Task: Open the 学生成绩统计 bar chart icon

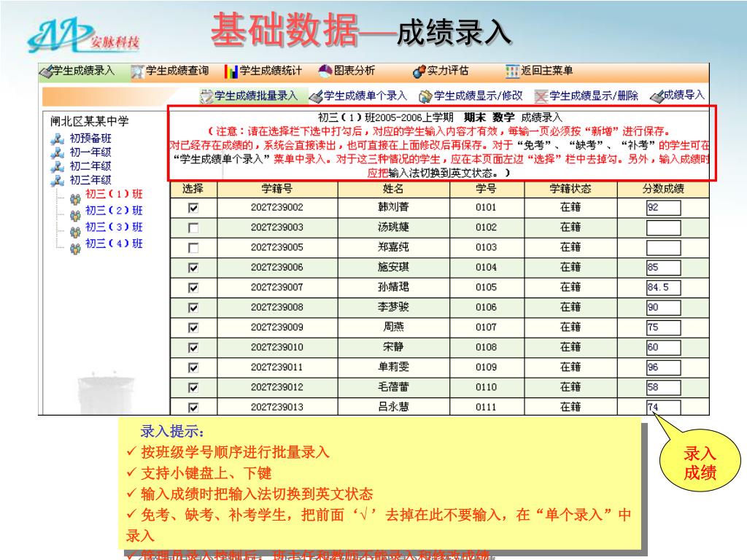Action: 231,71
